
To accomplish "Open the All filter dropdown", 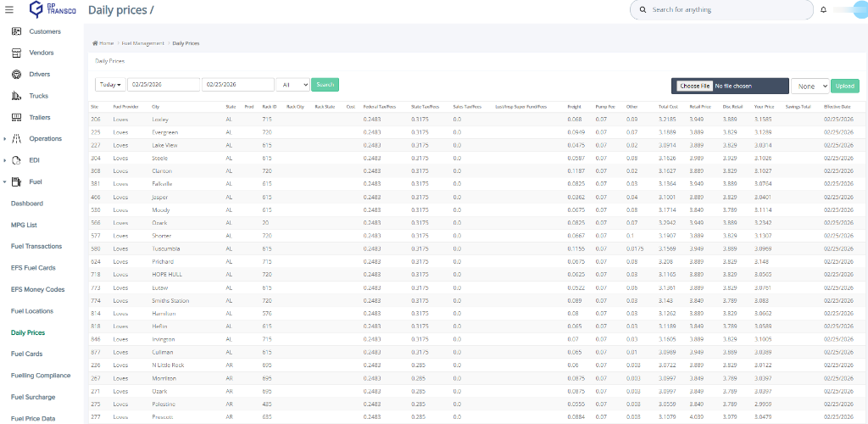I will pyautogui.click(x=292, y=85).
